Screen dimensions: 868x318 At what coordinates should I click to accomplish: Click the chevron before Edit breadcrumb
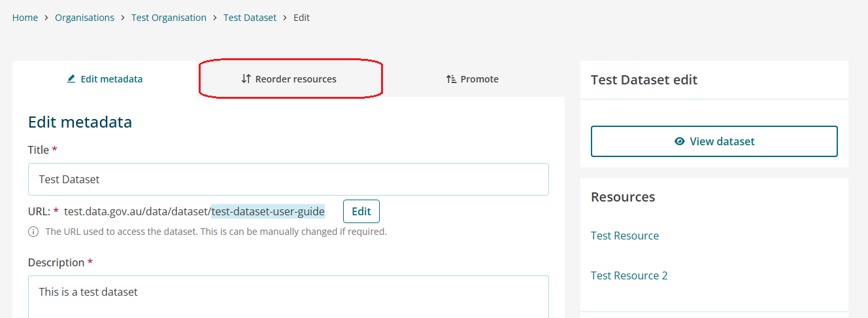pyautogui.click(x=285, y=18)
